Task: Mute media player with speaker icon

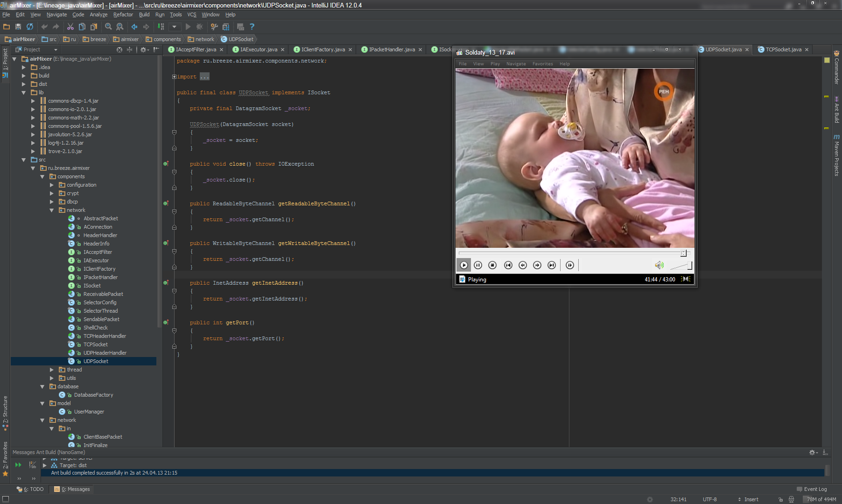Action: pyautogui.click(x=659, y=265)
